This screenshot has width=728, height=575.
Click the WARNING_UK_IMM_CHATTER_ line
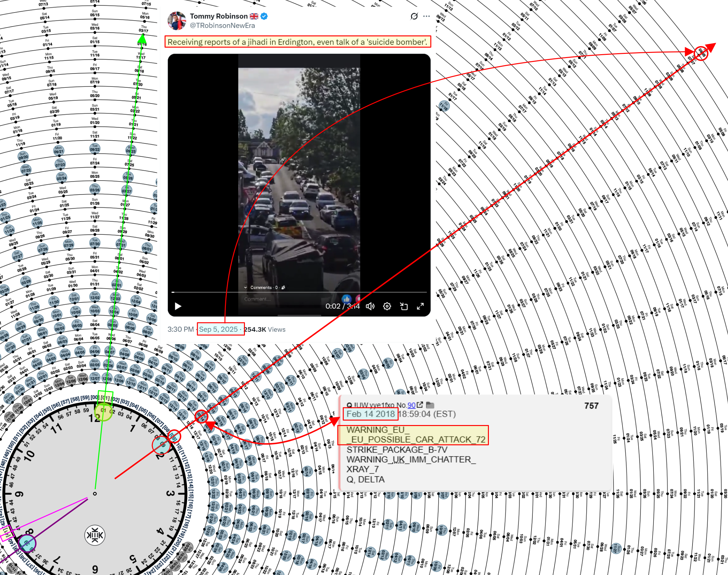[x=411, y=460]
